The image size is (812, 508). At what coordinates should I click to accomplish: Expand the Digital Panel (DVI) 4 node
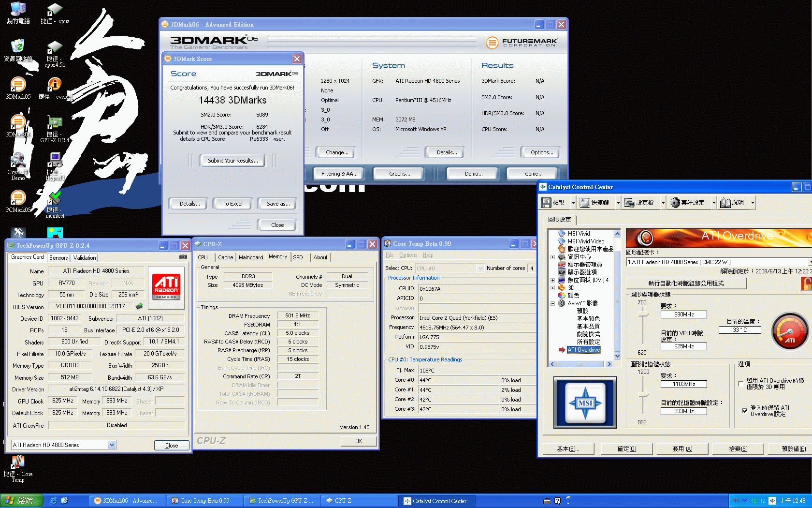coord(553,280)
